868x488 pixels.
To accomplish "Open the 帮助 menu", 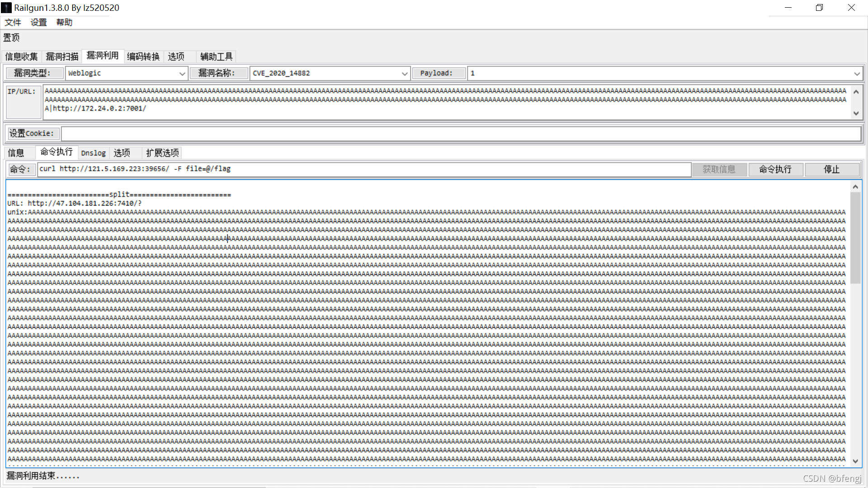I will [64, 23].
